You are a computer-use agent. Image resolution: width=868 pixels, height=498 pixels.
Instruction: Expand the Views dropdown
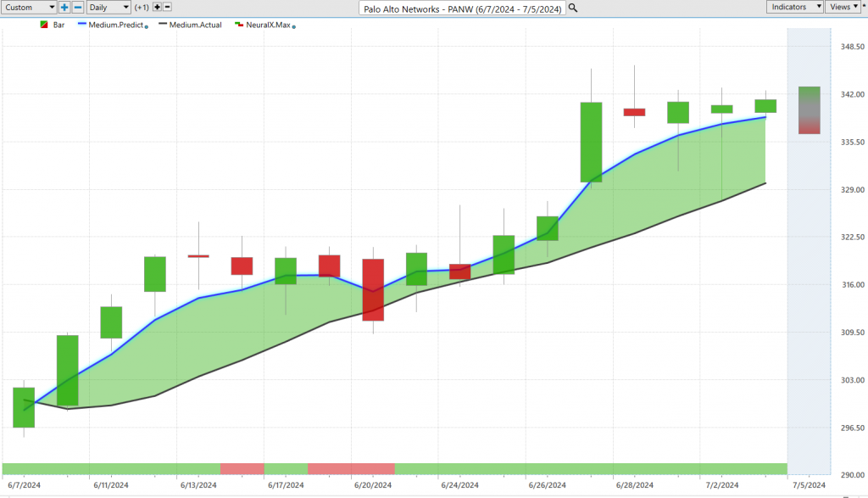[x=843, y=7]
